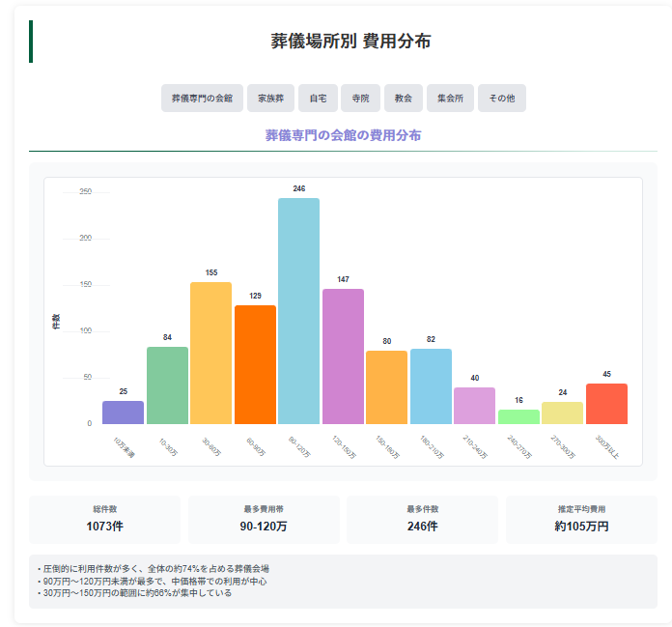
Task: Select the sky blue bar showing 82
Action: coord(431,386)
